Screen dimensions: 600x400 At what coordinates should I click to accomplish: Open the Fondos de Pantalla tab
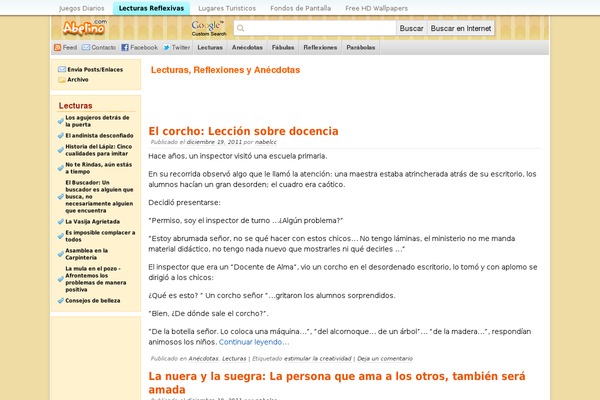[300, 8]
